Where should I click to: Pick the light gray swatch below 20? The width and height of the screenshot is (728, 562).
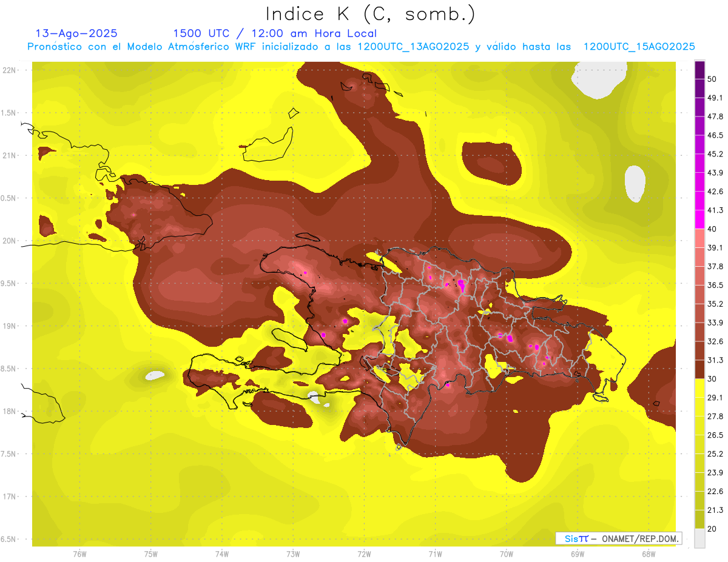click(699, 538)
